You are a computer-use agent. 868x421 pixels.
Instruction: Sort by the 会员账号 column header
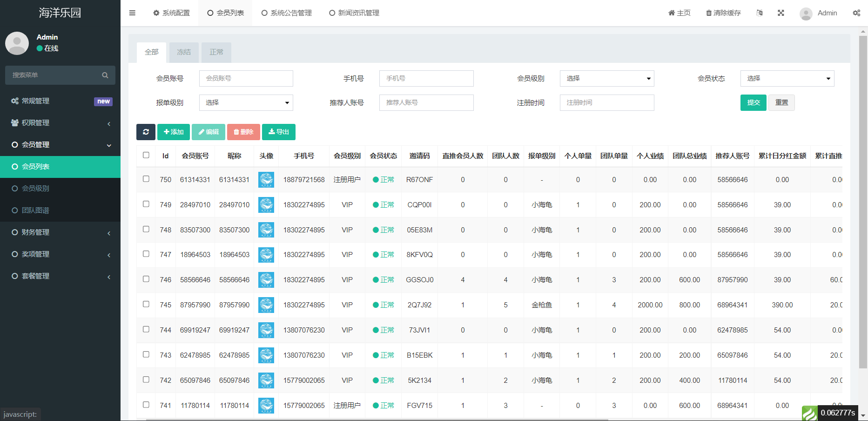(x=195, y=156)
